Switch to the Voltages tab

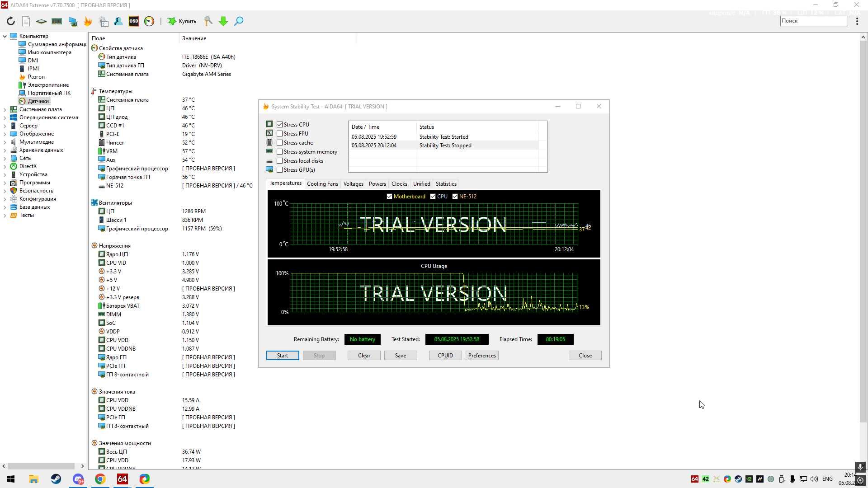353,184
